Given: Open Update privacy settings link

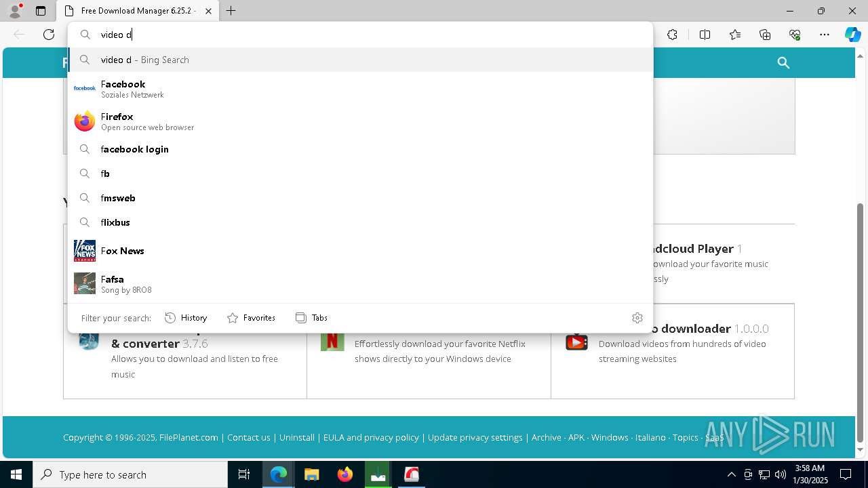Looking at the screenshot, I should click(x=475, y=437).
